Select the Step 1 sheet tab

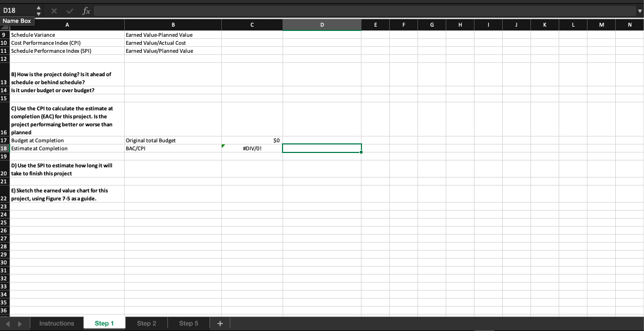(104, 323)
